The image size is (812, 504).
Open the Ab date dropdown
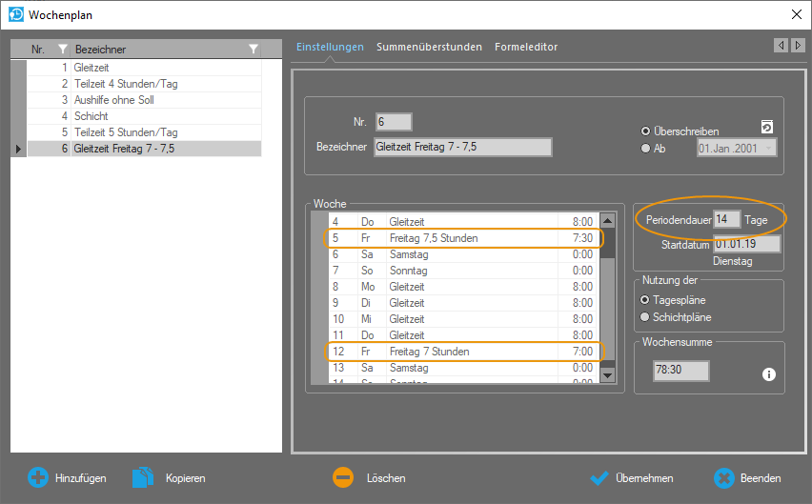pos(770,149)
